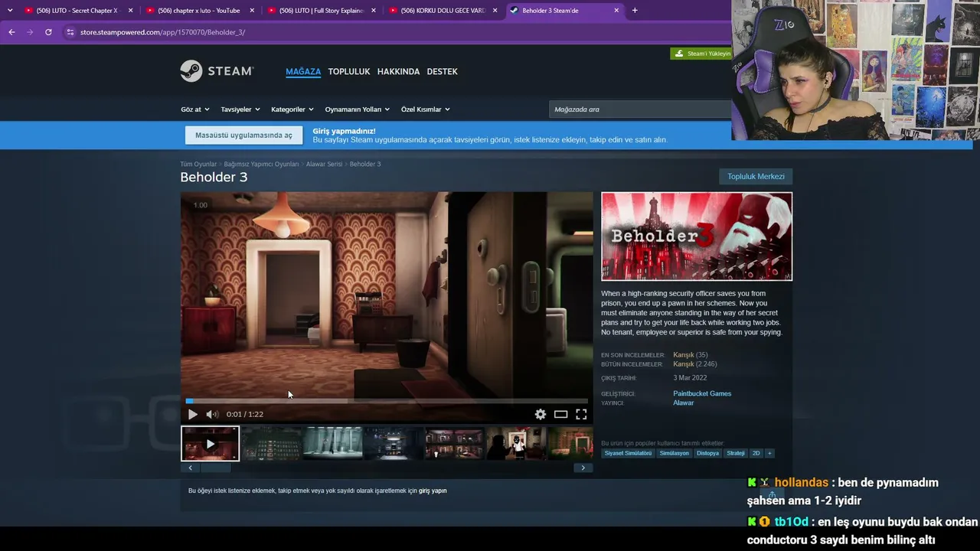Image resolution: width=980 pixels, height=551 pixels.
Task: Click Steam'i Yükleyin install button
Action: click(702, 54)
